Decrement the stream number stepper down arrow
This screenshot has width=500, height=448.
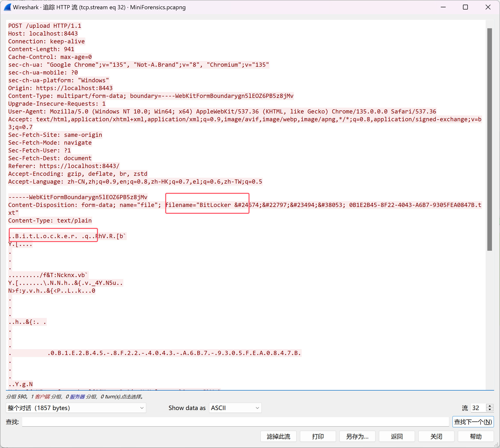(x=490, y=410)
